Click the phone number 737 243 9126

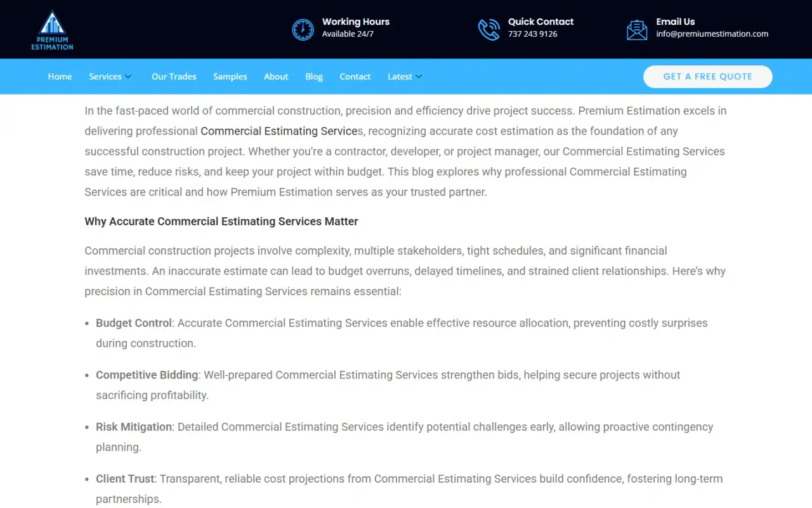(533, 34)
